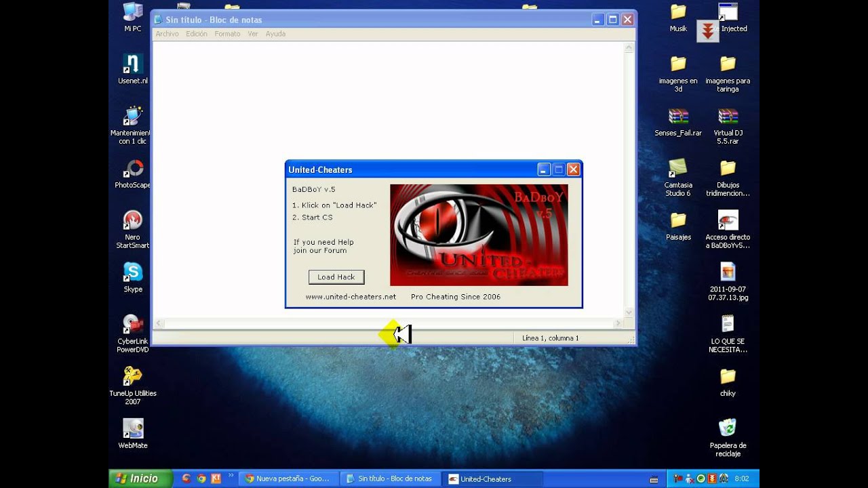This screenshot has height=488, width=868.
Task: Open the Inicio start menu
Action: coord(140,479)
